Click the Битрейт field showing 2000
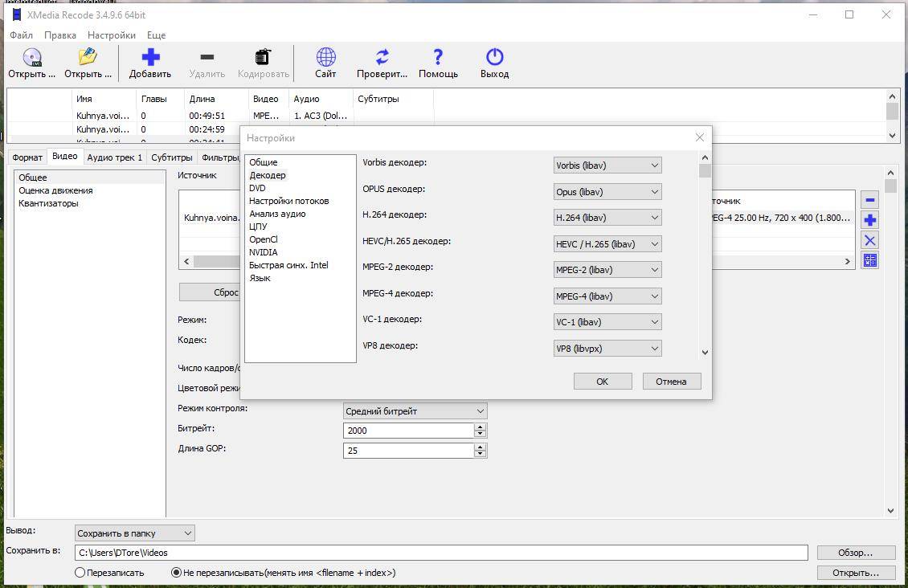The width and height of the screenshot is (908, 588). pos(409,431)
